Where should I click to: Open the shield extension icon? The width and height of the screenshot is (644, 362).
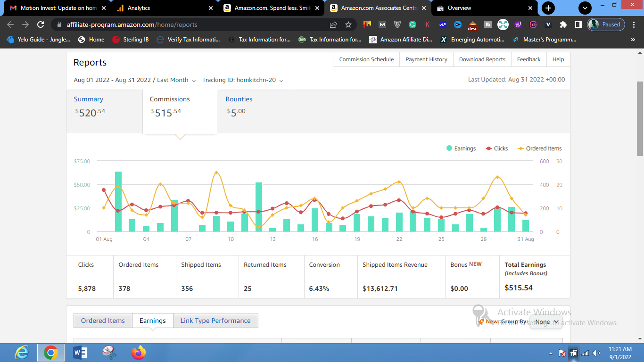coord(397,25)
